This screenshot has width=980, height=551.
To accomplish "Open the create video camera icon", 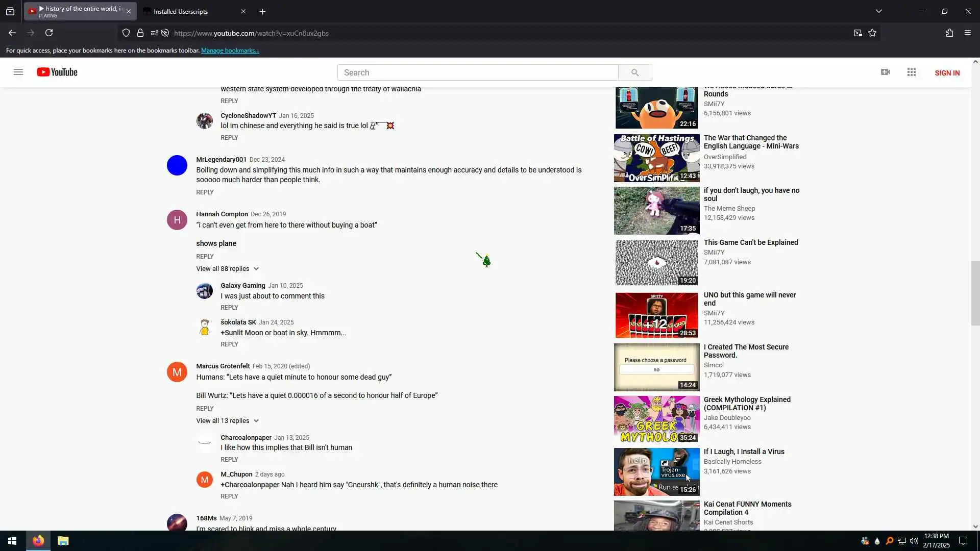I will [x=886, y=72].
